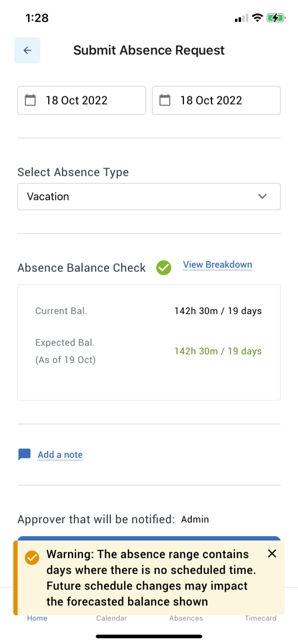Viewport: 298px width, 644px height.
Task: Tap the speech bubble icon next to Add a note
Action: click(x=24, y=454)
